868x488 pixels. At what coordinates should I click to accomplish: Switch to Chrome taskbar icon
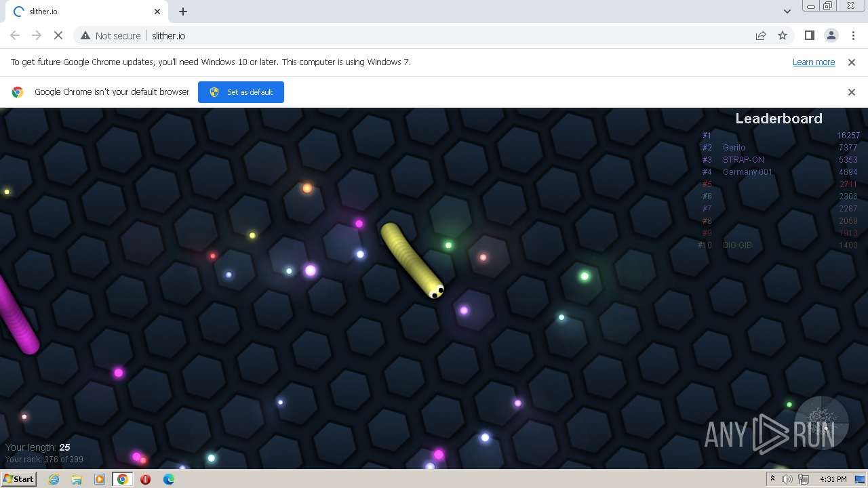123,479
